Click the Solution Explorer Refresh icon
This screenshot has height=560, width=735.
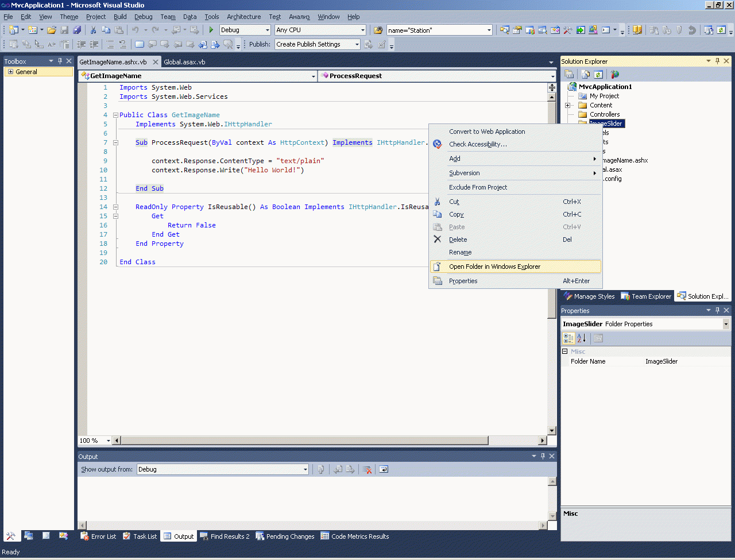tap(598, 74)
